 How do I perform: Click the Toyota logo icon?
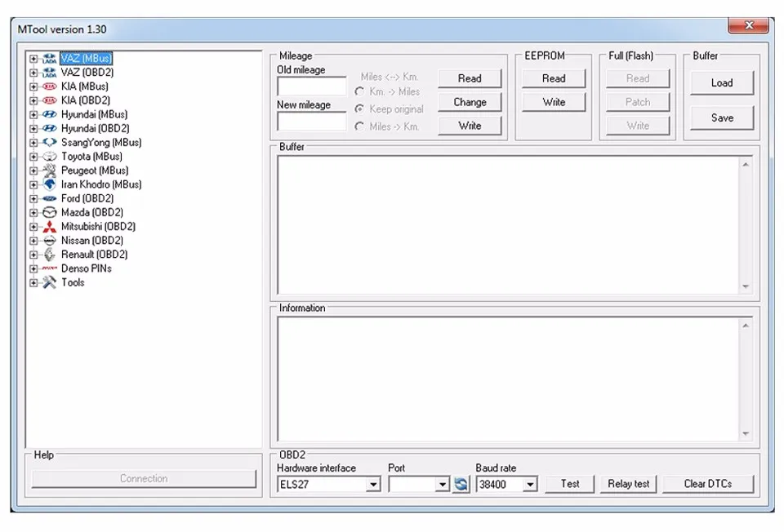click(x=49, y=157)
